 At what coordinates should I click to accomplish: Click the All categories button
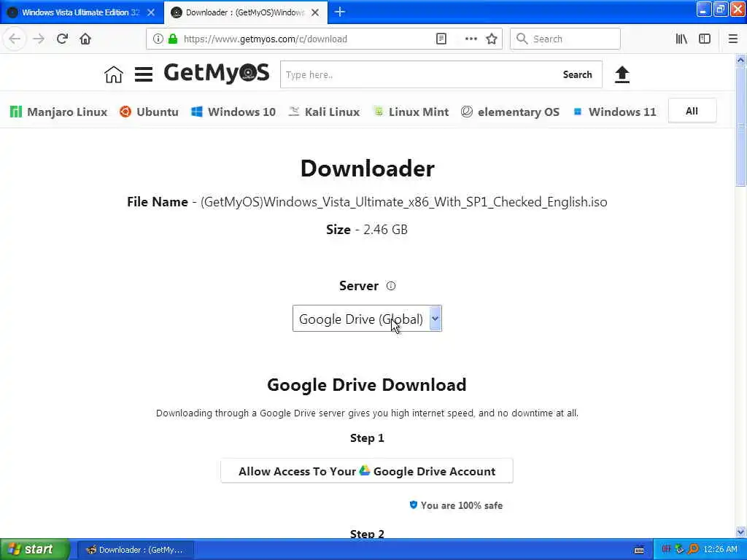692,111
